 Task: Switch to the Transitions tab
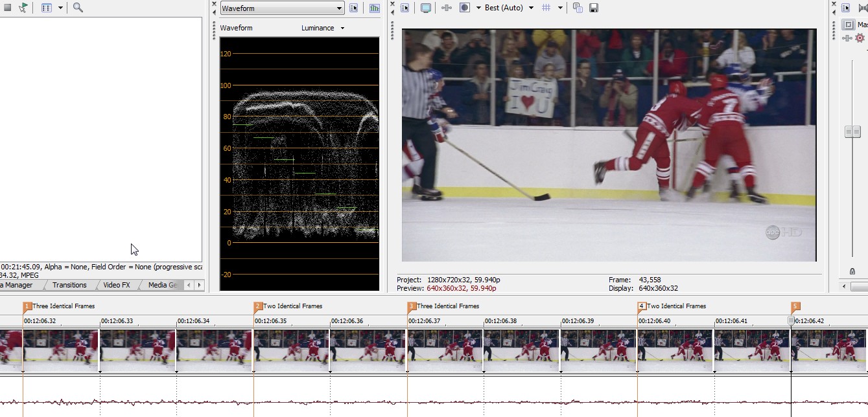[69, 285]
